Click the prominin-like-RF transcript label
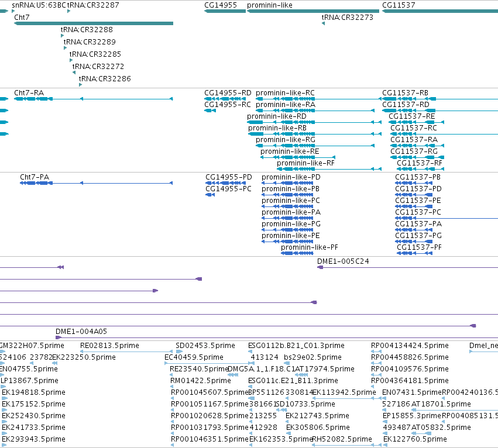Image resolution: width=498 pixels, height=448 pixels. 305,163
